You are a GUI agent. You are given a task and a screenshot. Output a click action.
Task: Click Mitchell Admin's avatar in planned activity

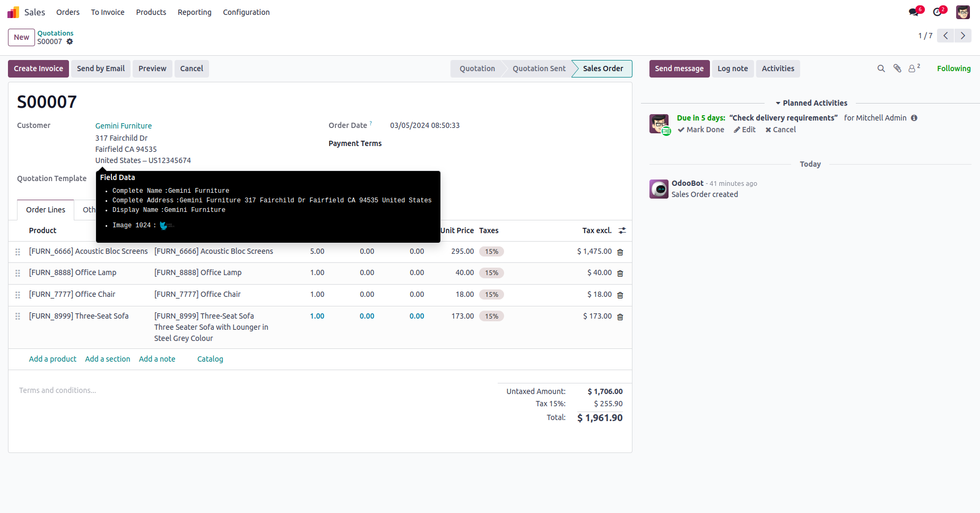click(x=659, y=124)
